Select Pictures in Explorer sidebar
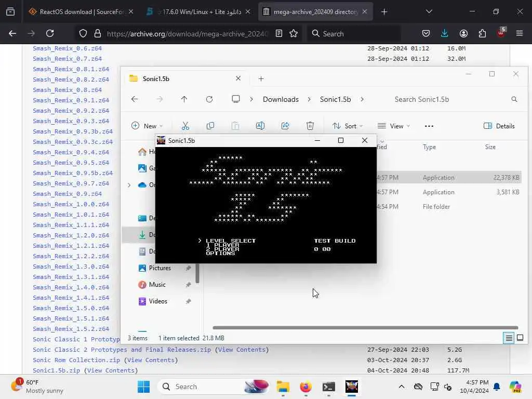 coord(159,268)
